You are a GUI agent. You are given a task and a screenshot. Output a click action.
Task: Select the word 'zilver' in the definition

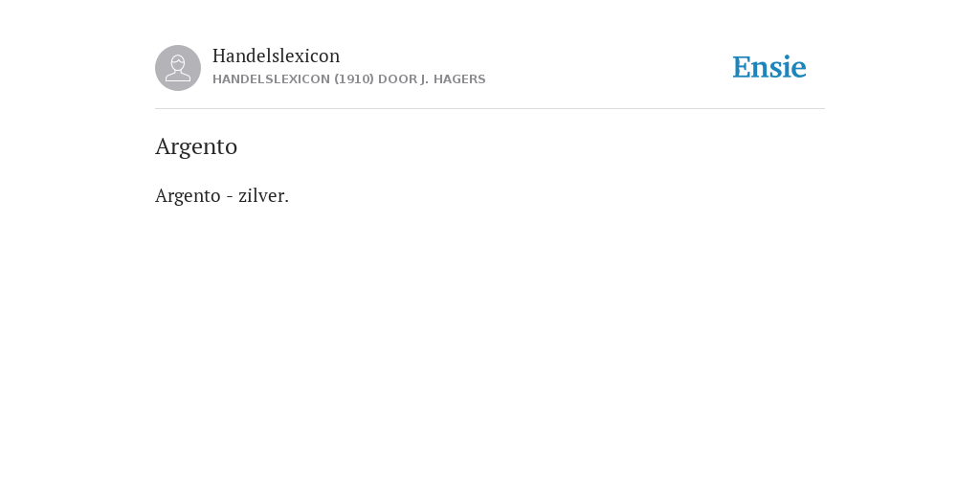261,195
